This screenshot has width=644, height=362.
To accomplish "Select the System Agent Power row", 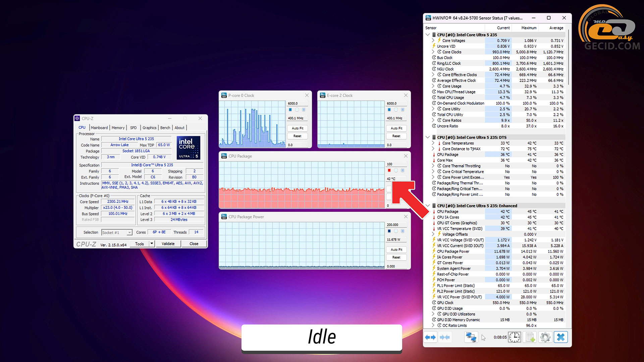I will point(498,268).
